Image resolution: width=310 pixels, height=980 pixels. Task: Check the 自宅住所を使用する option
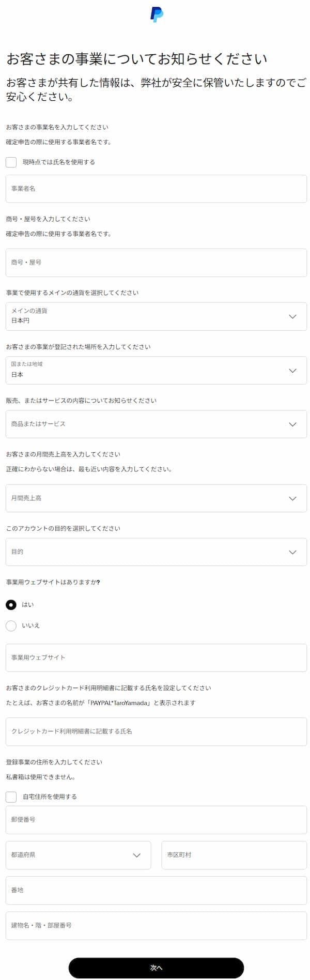pos(10,797)
